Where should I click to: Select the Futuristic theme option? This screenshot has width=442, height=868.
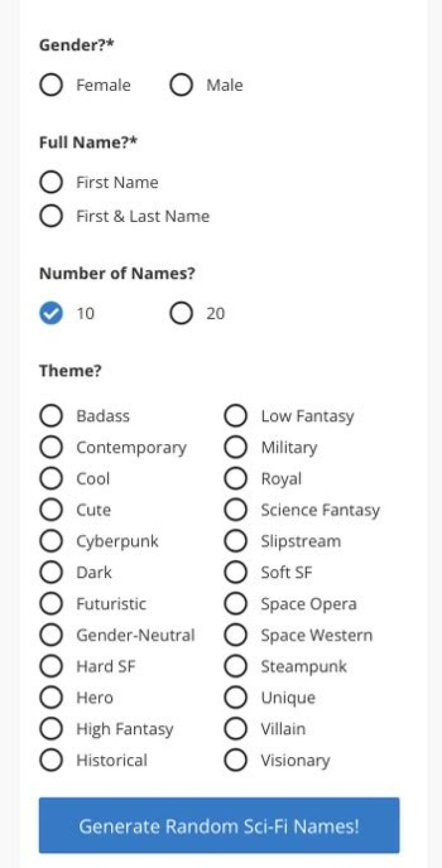point(51,604)
